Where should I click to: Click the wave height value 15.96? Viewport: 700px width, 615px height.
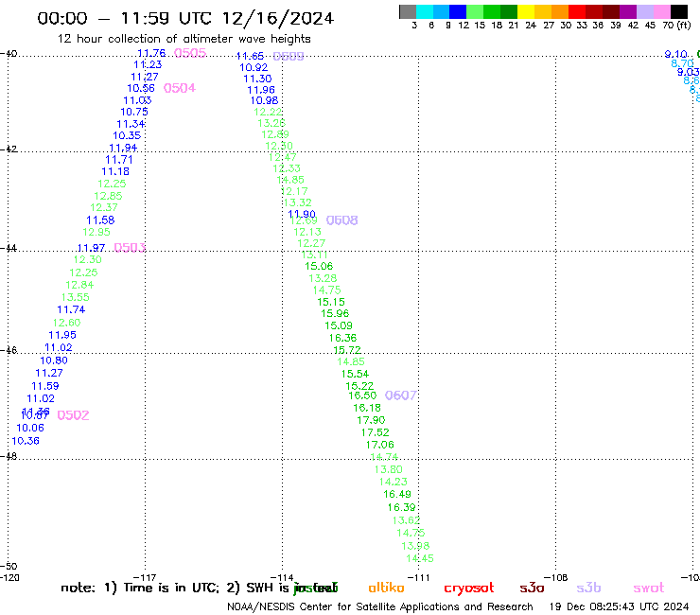(x=335, y=313)
